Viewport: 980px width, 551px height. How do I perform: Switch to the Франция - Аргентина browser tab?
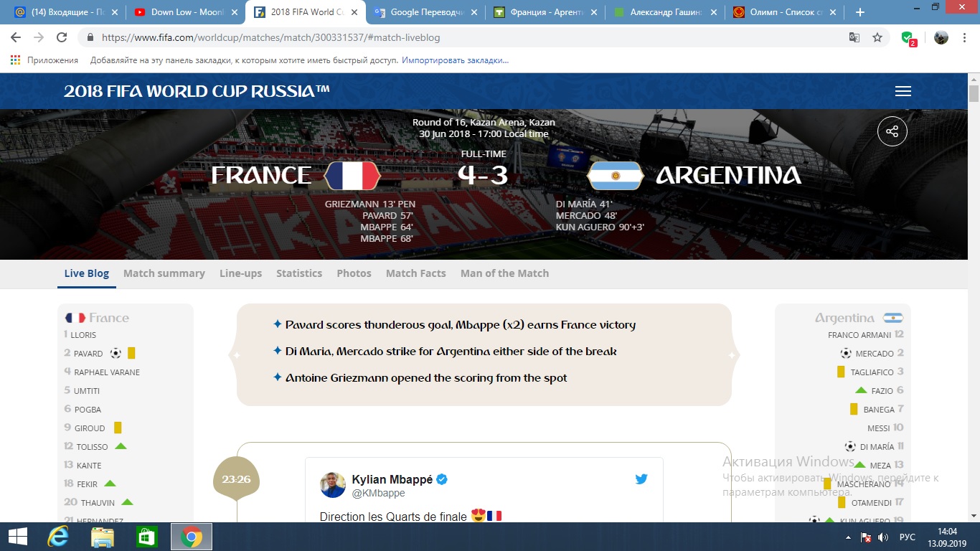[x=546, y=12]
